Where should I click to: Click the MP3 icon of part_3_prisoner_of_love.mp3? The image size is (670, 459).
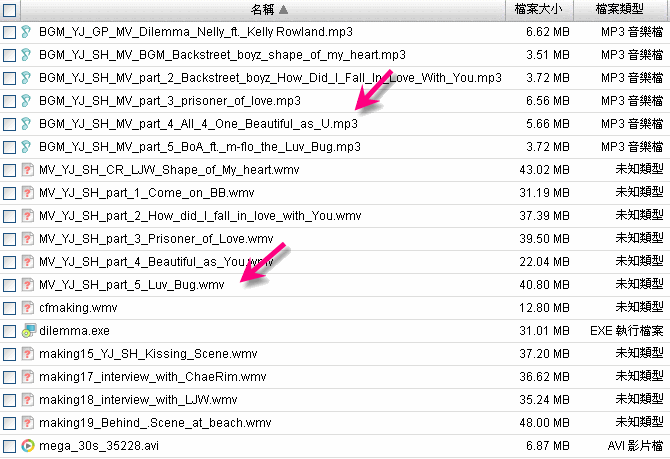point(26,101)
